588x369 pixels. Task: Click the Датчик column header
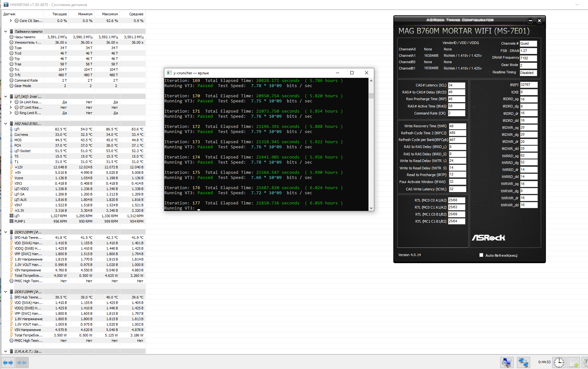click(22, 14)
